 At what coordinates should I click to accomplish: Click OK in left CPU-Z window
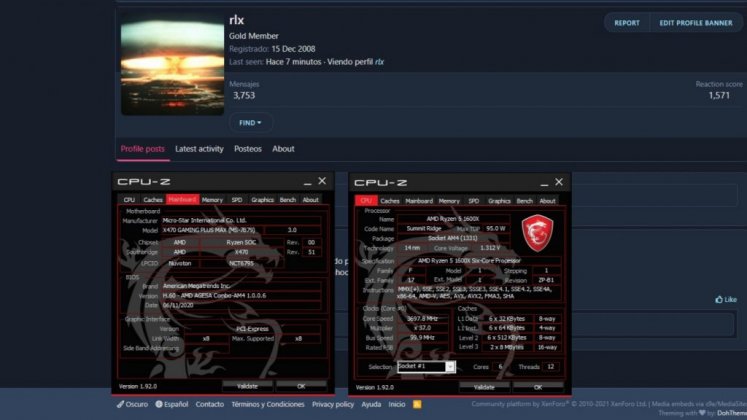click(301, 386)
